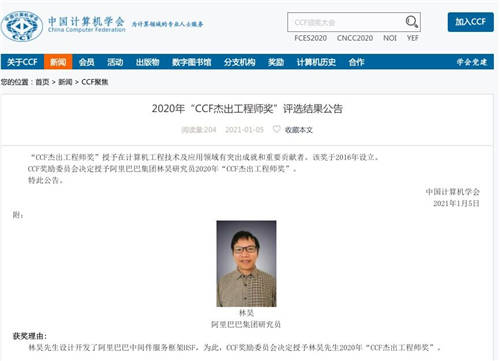Open the 计算机历史 menu item
Viewport: 500px width, 361px height.
tap(316, 62)
